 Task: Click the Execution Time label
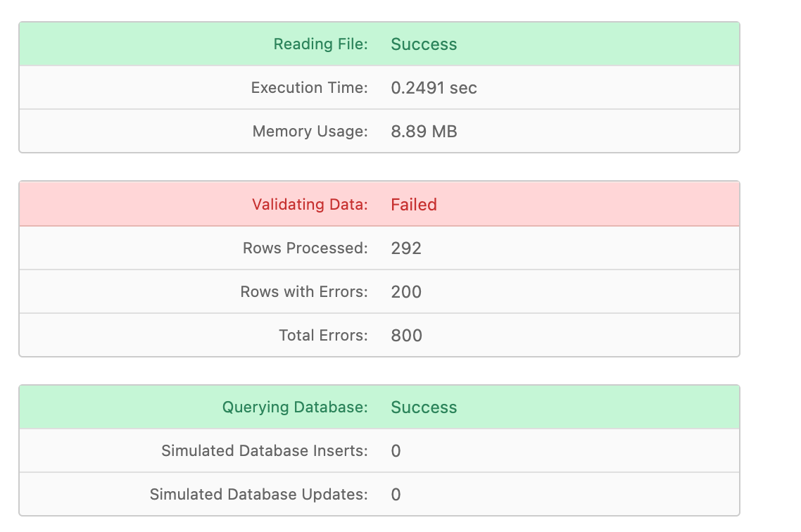[309, 87]
